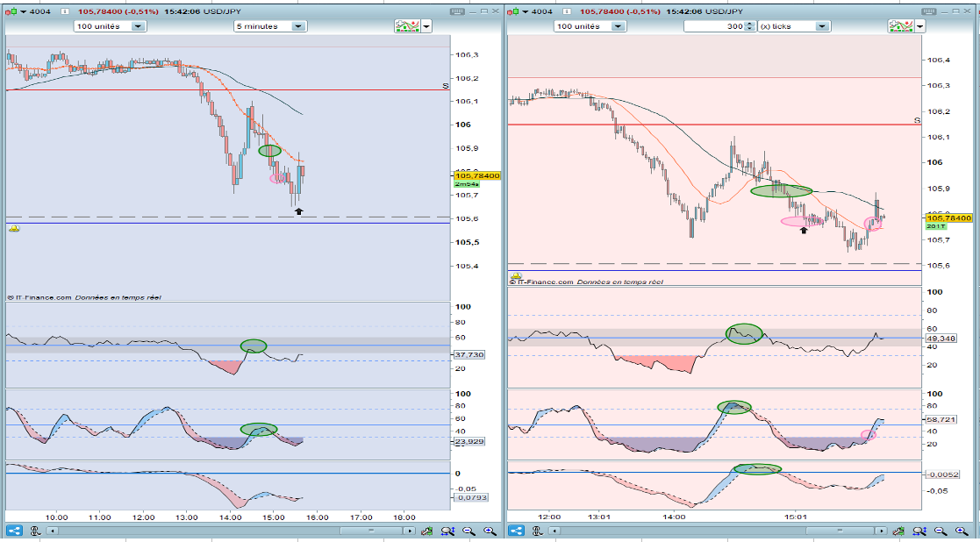Viewport: 980px width, 542px height.
Task: Click the 23,929 stochastic value in the left chart
Action: click(469, 441)
